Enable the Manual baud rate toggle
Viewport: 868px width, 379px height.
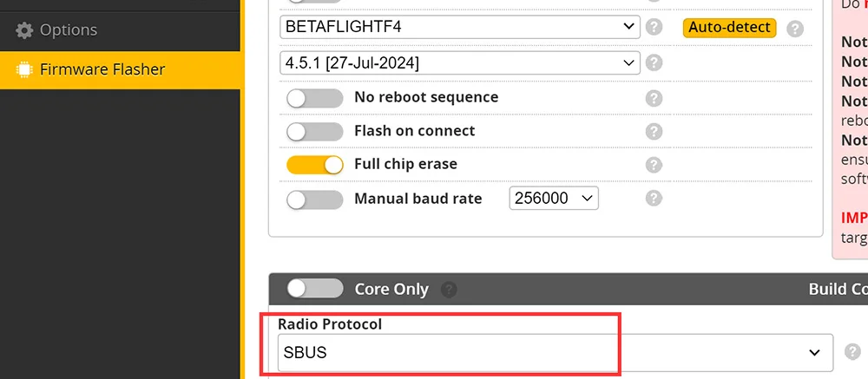314,199
